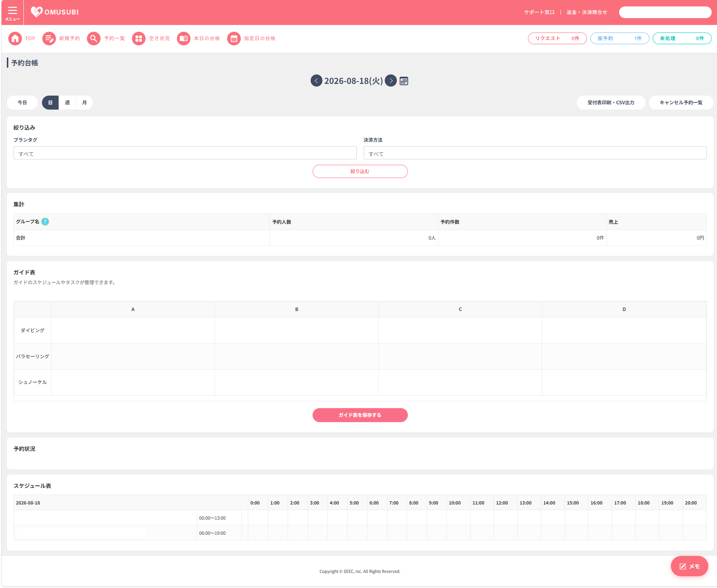Click guide table column B header
717x588 pixels.
click(x=297, y=309)
